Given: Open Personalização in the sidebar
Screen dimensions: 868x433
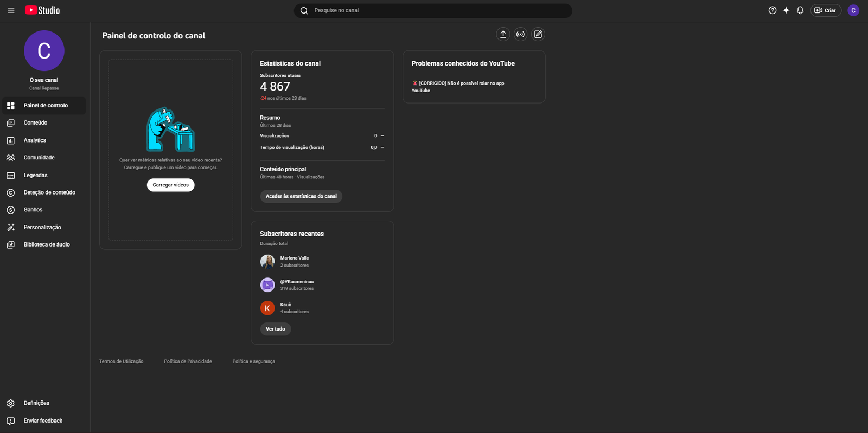Looking at the screenshot, I should pos(44,228).
